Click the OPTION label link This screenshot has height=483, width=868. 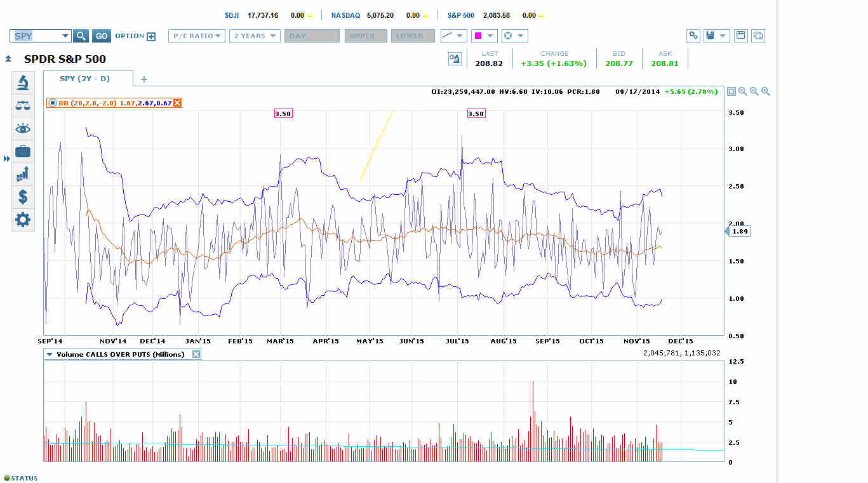130,36
